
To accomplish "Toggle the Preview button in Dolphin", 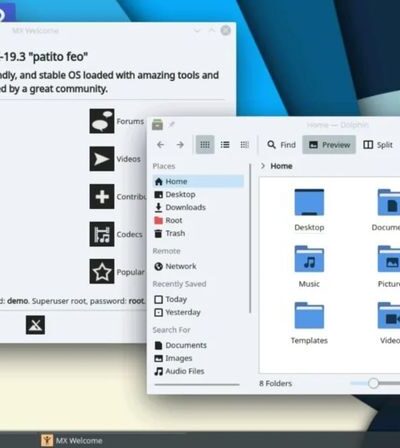I will click(x=329, y=145).
